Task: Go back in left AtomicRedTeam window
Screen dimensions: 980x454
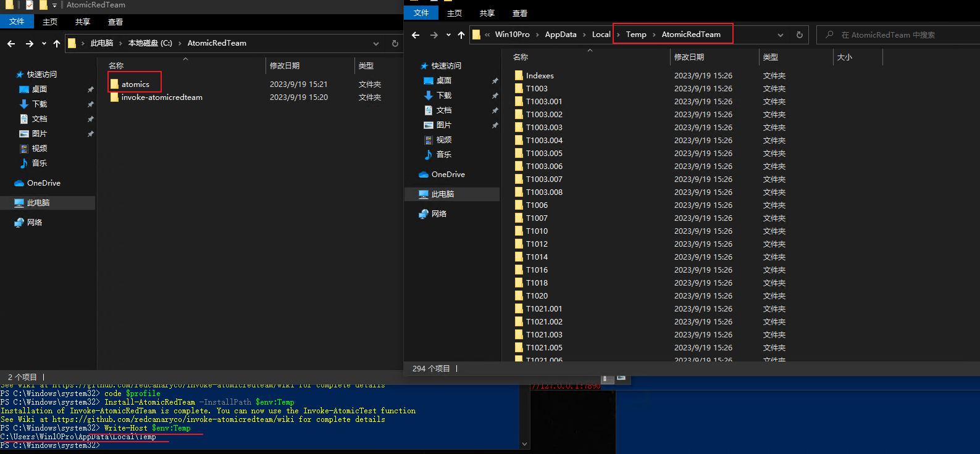Action: pos(11,44)
